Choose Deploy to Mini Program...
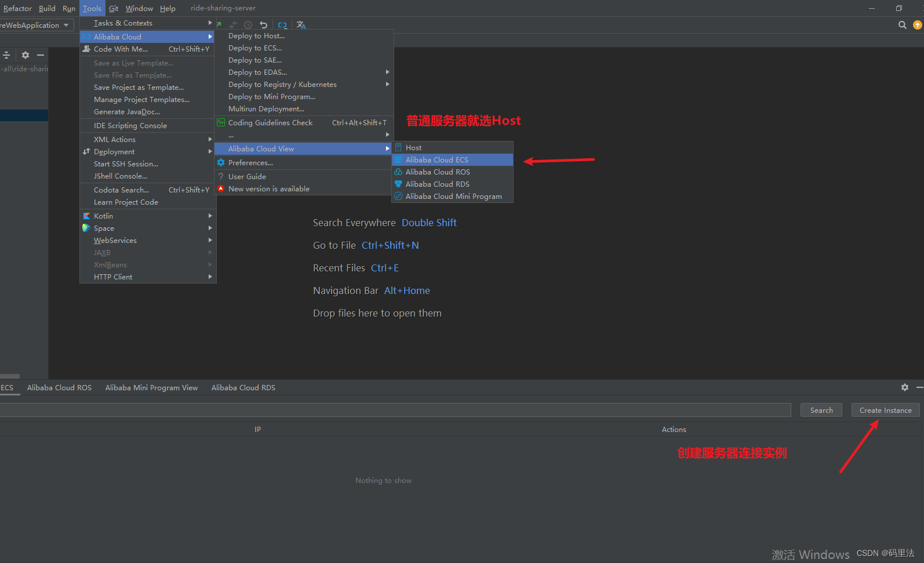The width and height of the screenshot is (924, 563). tap(304, 97)
